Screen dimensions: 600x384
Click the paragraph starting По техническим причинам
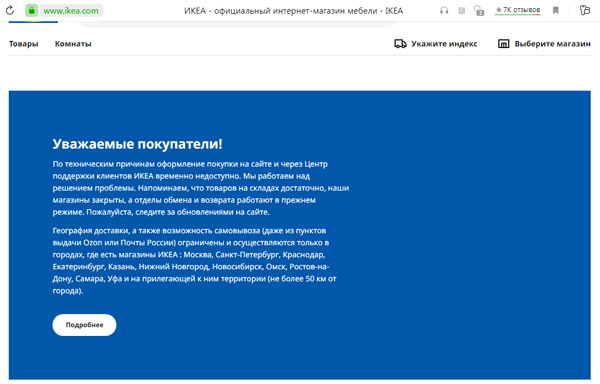coord(201,188)
